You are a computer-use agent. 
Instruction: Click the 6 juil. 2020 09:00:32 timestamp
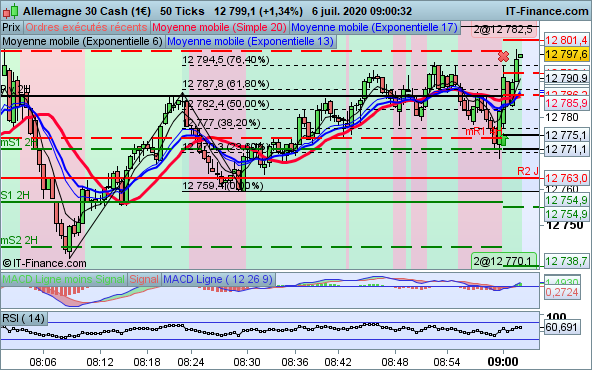(x=362, y=11)
